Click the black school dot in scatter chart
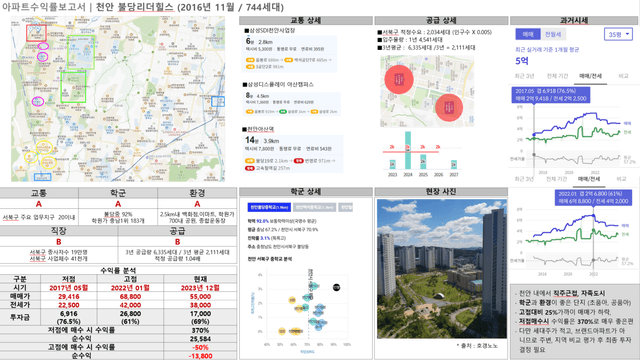The height and width of the screenshot is (360, 640). pyautogui.click(x=336, y=287)
